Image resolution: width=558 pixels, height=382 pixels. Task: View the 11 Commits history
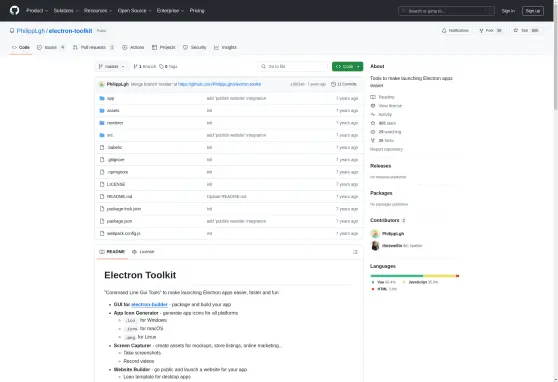pos(344,84)
